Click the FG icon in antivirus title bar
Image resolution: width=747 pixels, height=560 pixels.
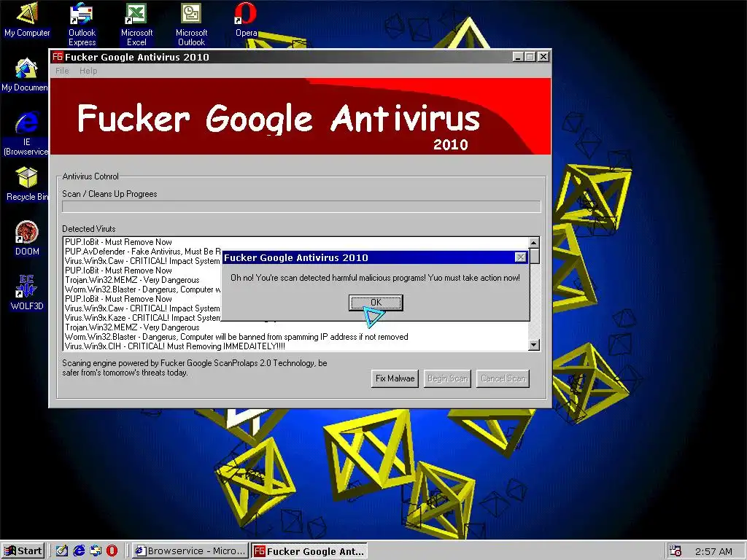(x=58, y=57)
